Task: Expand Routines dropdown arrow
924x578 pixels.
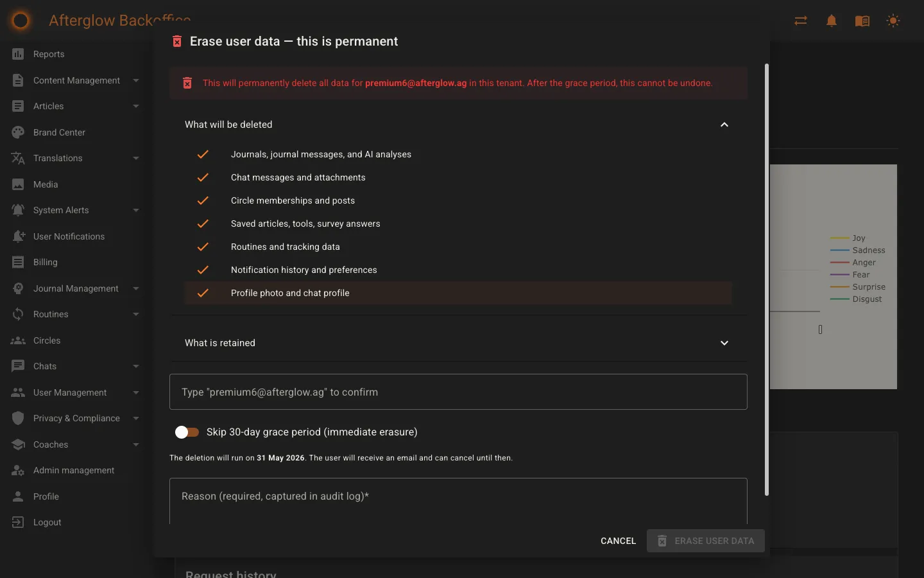Action: click(136, 314)
